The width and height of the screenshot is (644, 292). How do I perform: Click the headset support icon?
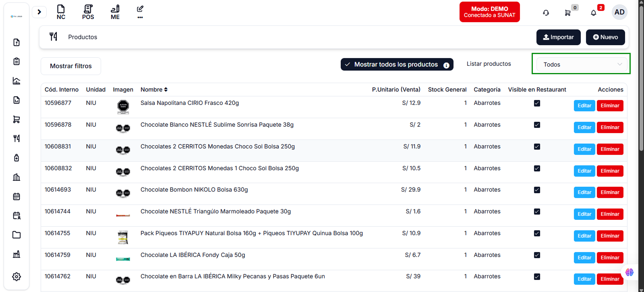pos(546,13)
